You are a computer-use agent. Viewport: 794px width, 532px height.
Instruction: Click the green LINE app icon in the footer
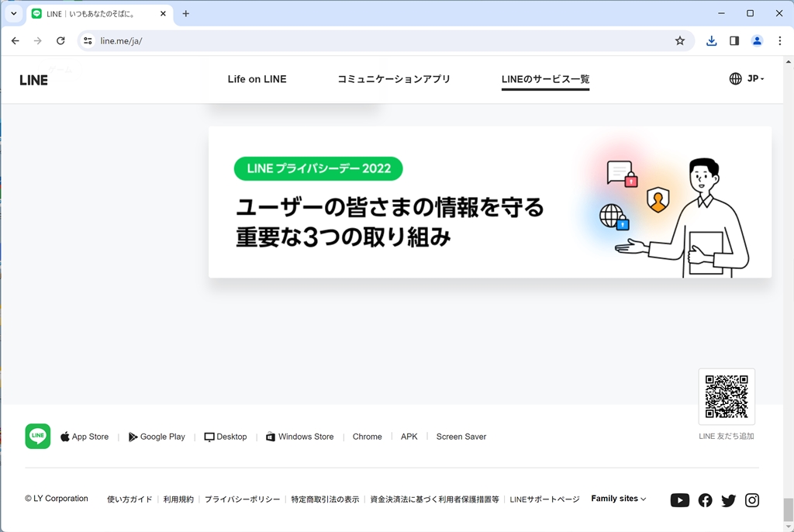38,437
